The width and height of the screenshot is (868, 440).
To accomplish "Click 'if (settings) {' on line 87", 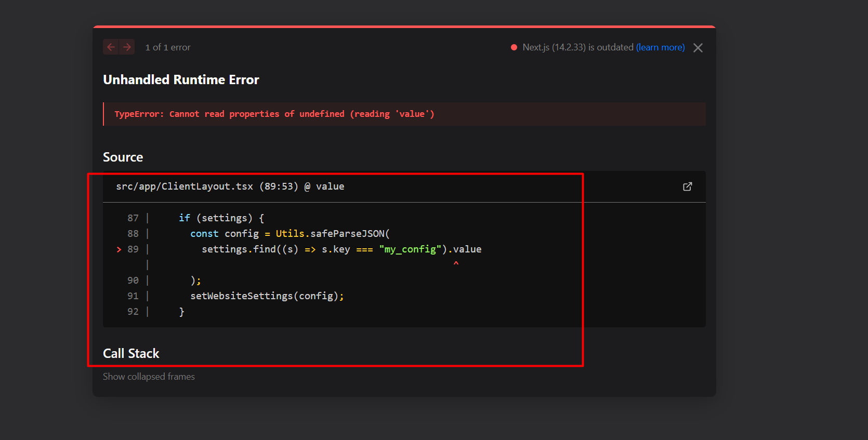I will 221,218.
